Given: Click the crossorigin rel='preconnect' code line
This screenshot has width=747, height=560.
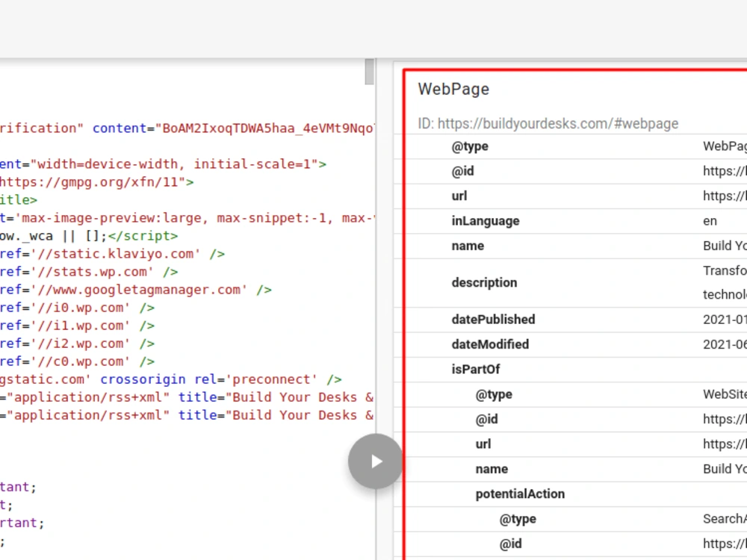Looking at the screenshot, I should click(171, 379).
